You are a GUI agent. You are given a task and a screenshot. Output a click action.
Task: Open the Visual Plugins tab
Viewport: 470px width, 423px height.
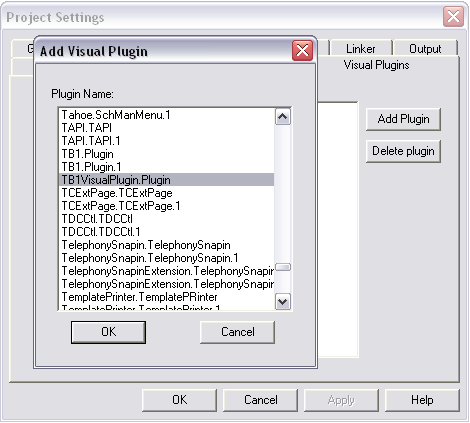coord(376,65)
